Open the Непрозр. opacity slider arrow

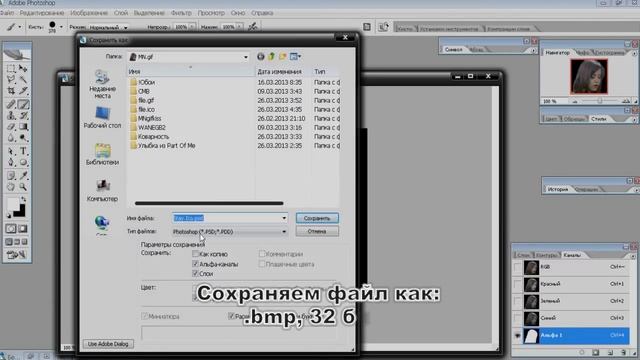(192, 27)
